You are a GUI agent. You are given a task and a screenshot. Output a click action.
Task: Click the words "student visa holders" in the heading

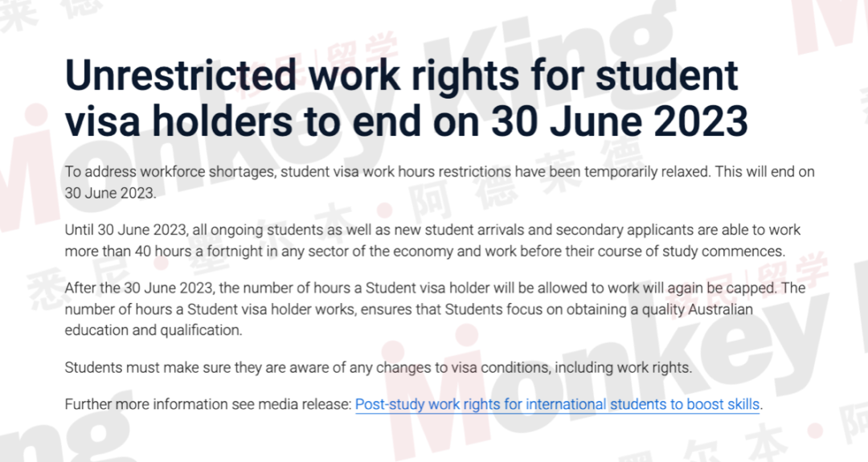pos(402,98)
